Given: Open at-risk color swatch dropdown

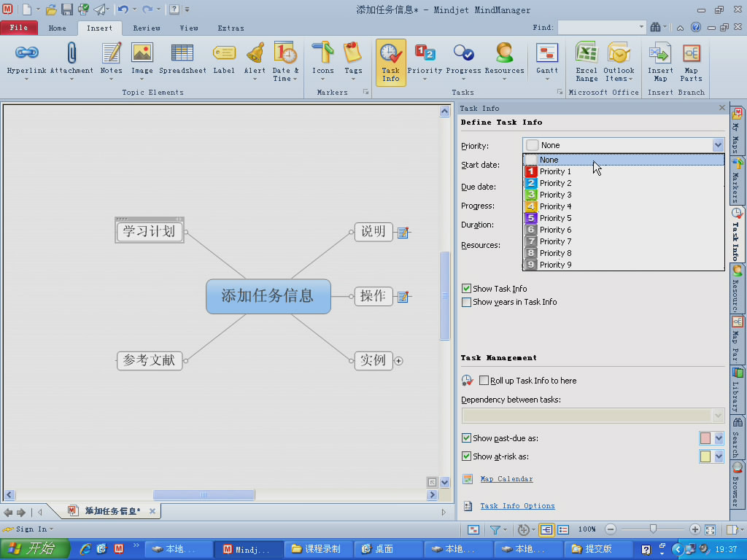Looking at the screenshot, I should [719, 456].
